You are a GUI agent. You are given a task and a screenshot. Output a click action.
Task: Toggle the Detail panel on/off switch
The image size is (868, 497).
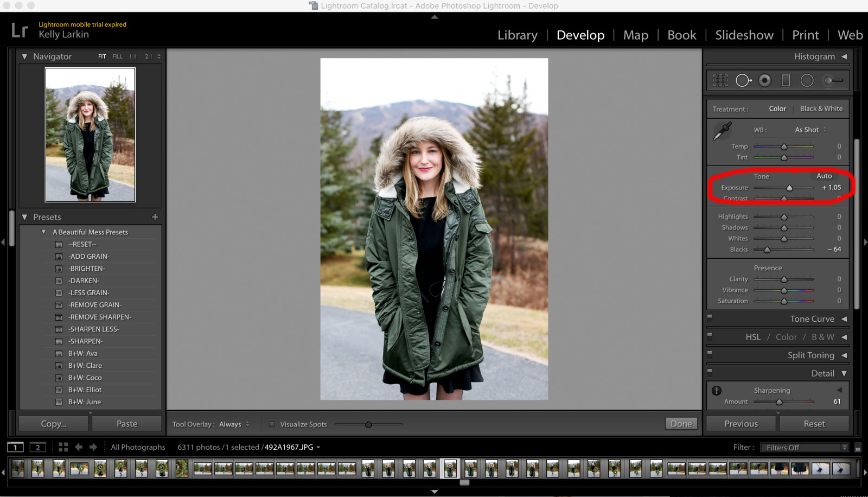coord(710,372)
